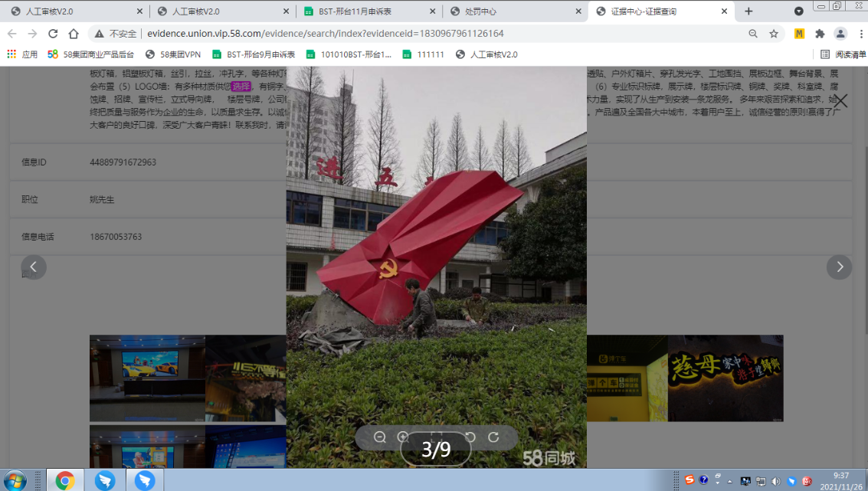Open the Chrome three-dot menu
The image size is (868, 491).
[x=861, y=34]
